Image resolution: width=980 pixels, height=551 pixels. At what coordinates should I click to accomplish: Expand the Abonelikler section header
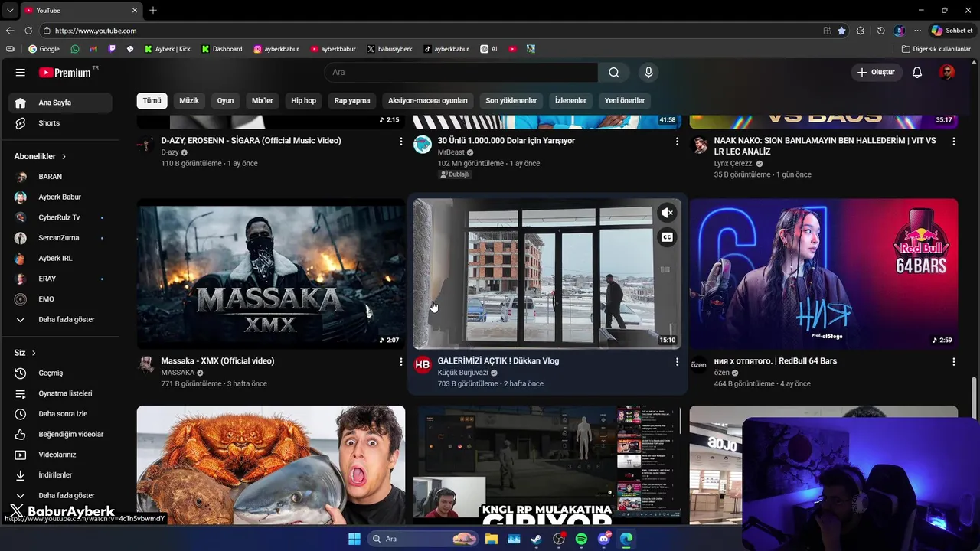click(x=40, y=156)
